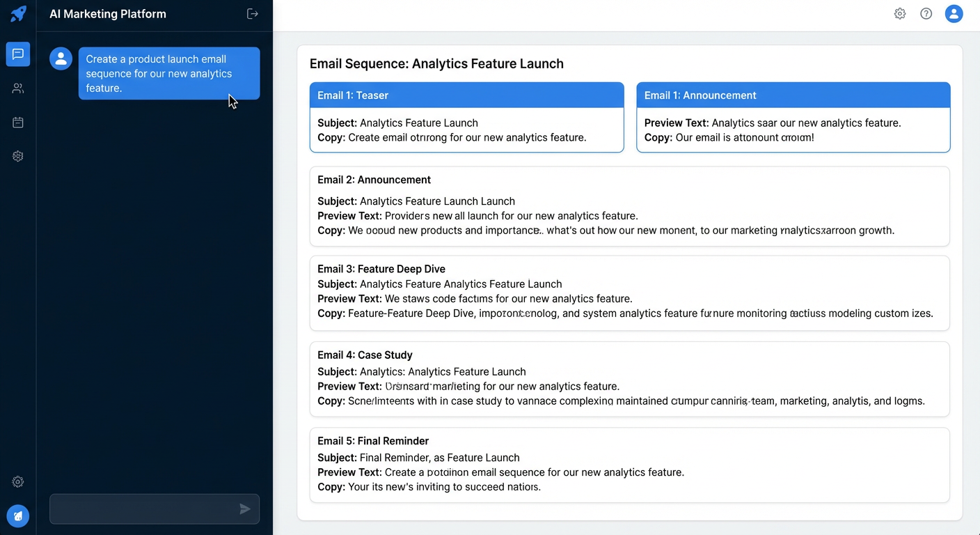Open the chat conversations panel
980x535 pixels.
pyautogui.click(x=17, y=54)
